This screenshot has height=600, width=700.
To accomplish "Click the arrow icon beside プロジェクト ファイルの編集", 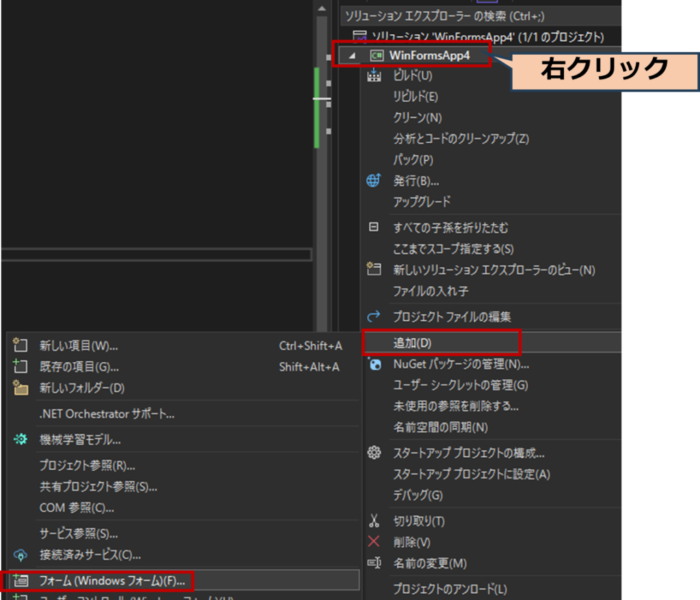I will 374,316.
